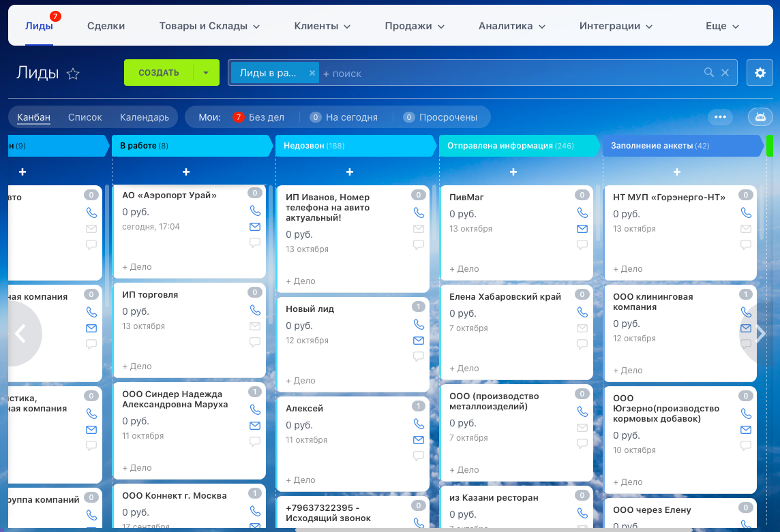780x532 pixels.
Task: Add quick lead in Недозвон column
Action: [350, 172]
